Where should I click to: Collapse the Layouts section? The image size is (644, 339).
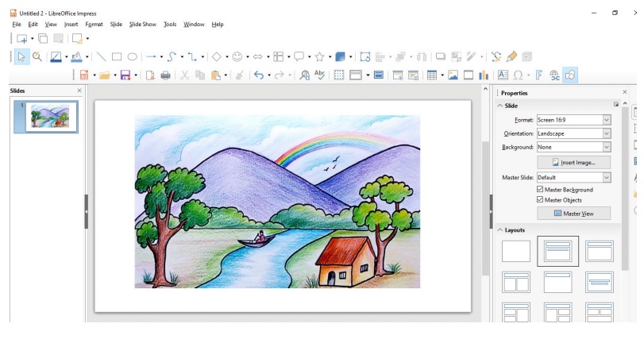[x=501, y=229]
